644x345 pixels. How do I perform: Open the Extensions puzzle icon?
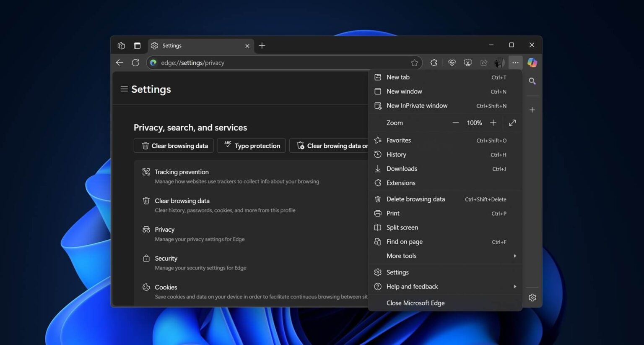pos(434,62)
